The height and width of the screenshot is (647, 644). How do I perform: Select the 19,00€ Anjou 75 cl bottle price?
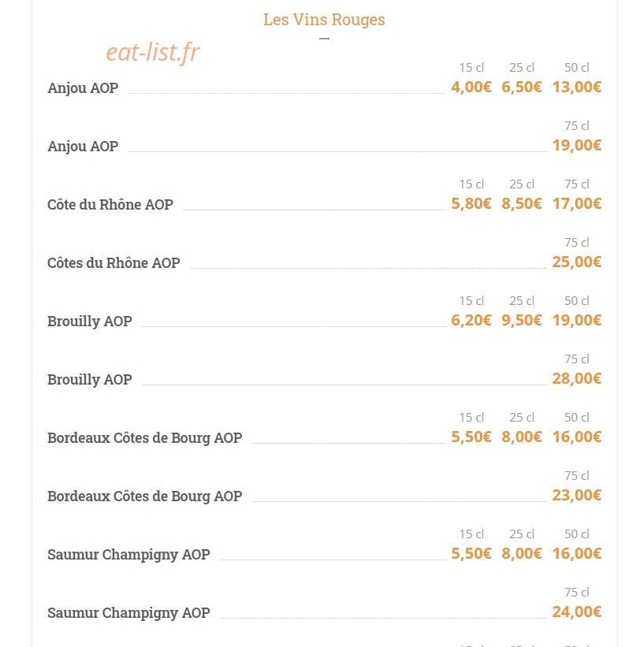click(577, 145)
